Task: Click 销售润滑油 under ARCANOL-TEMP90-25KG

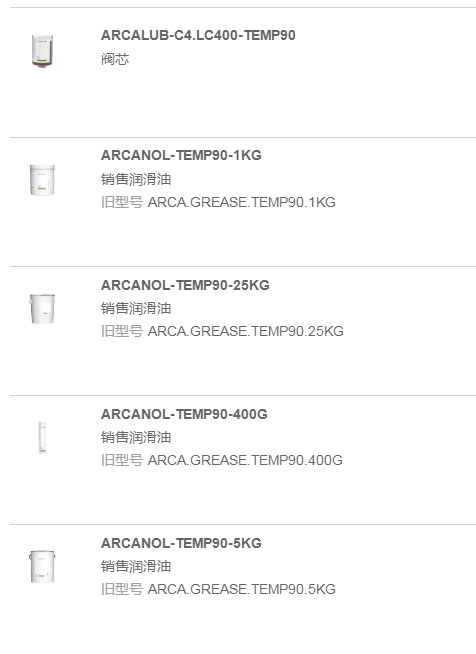Action: (136, 308)
